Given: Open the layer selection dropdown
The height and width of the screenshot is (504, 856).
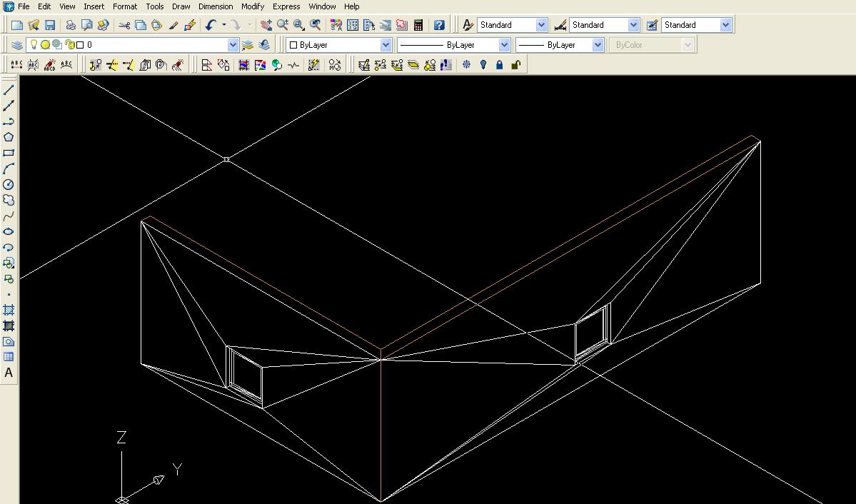Looking at the screenshot, I should (233, 44).
